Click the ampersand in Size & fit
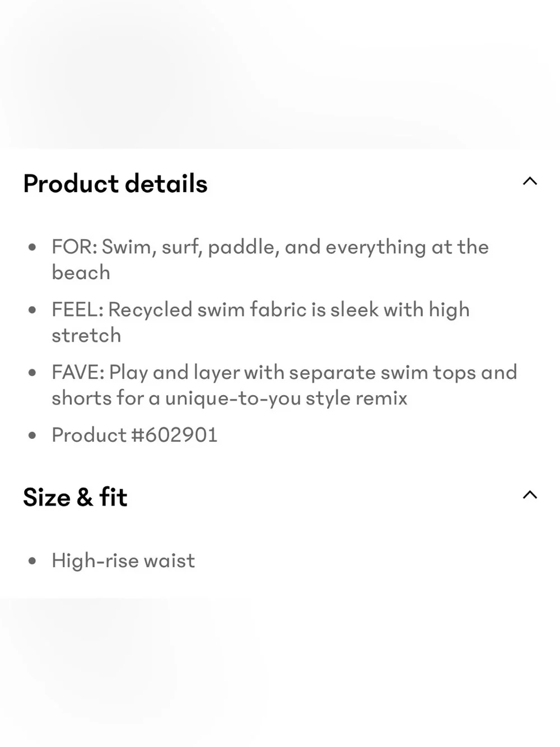Viewport: 560px width, 747px height. coord(85,497)
